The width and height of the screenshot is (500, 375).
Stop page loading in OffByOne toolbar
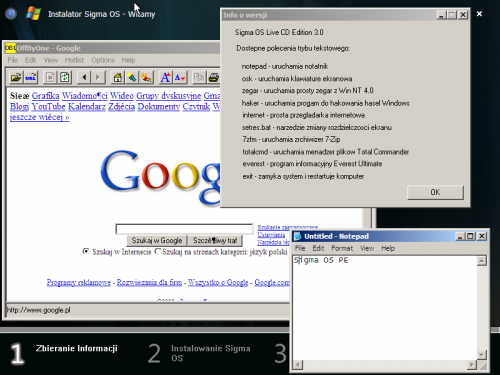point(50,77)
